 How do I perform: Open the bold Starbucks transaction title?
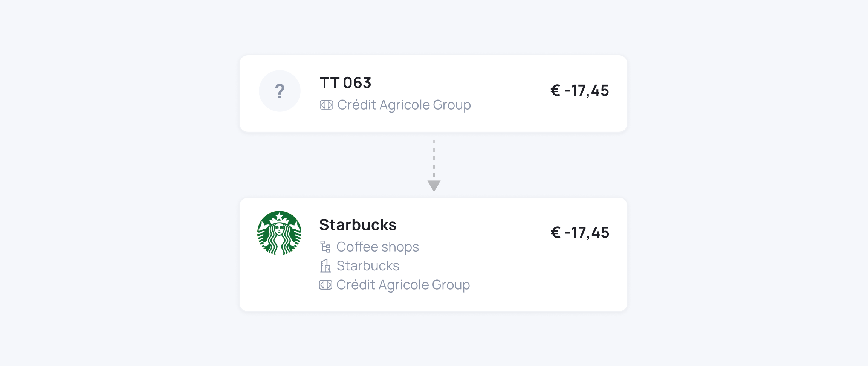358,225
